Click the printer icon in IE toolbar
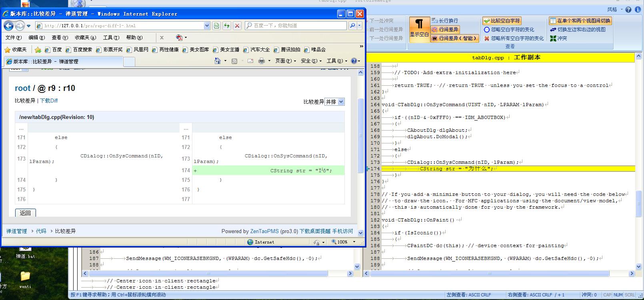Screen dimensions: 644x300 pos(262,61)
